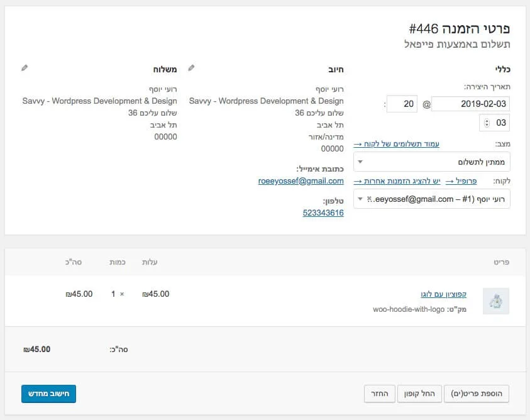View other orders link הזמנות אחרות
Viewport: 530px width, 420px height.
[397, 181]
